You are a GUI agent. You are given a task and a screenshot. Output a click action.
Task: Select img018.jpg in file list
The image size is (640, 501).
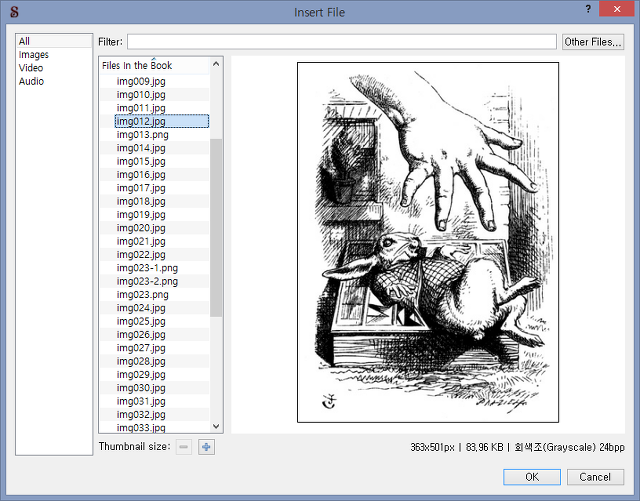(141, 201)
